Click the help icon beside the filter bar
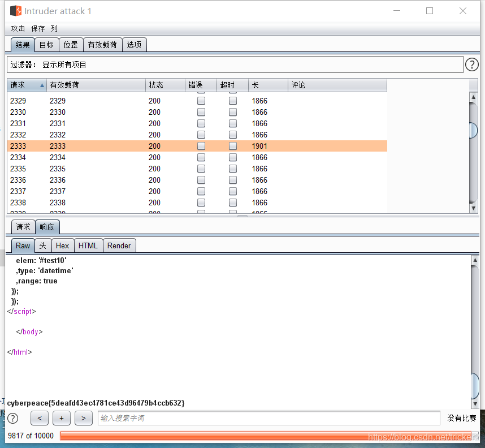The width and height of the screenshot is (485, 448). (x=472, y=64)
